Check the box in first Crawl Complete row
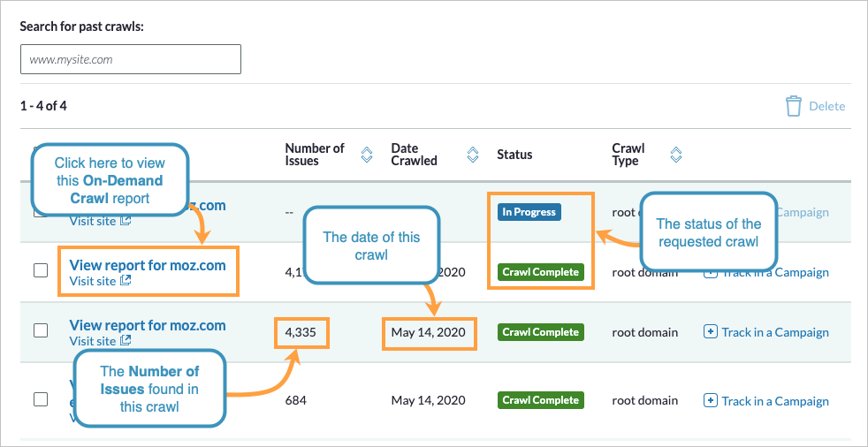Image resolution: width=868 pixels, height=447 pixels. coord(41,271)
